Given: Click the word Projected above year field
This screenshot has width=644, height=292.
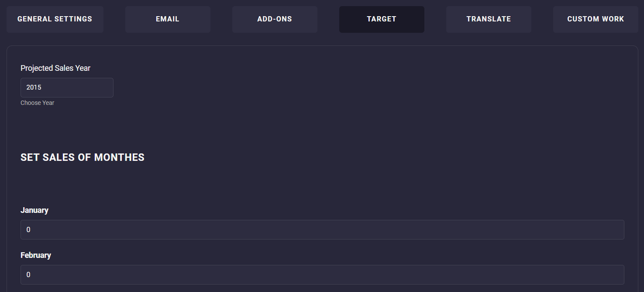Looking at the screenshot, I should [37, 68].
